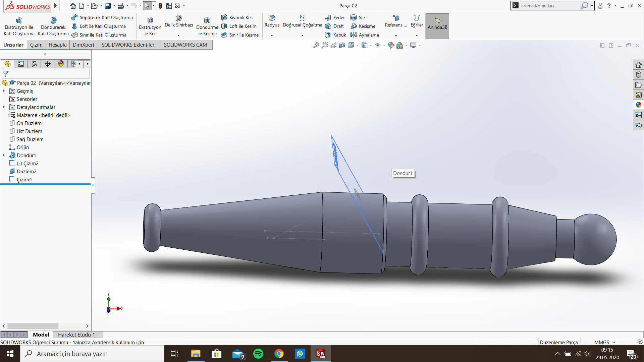Open the Eğriler curves dropdown arrow
This screenshot has height=362, width=644.
[x=417, y=35]
